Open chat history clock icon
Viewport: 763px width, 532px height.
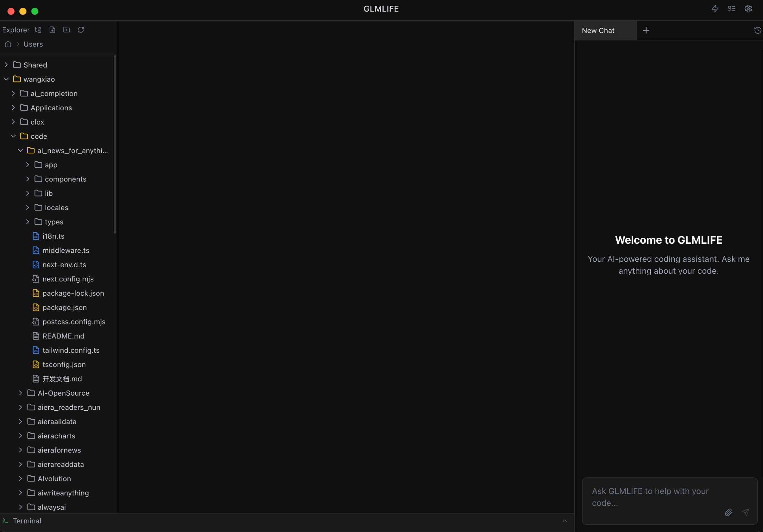coord(757,31)
